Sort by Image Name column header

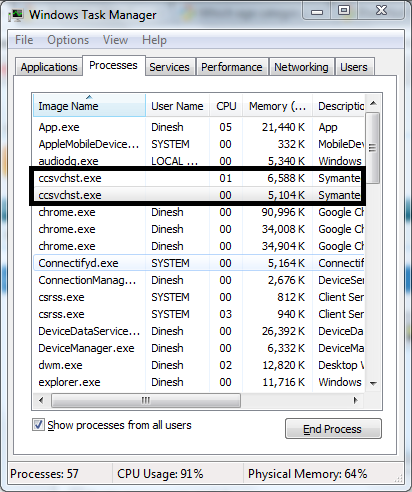coord(89,106)
